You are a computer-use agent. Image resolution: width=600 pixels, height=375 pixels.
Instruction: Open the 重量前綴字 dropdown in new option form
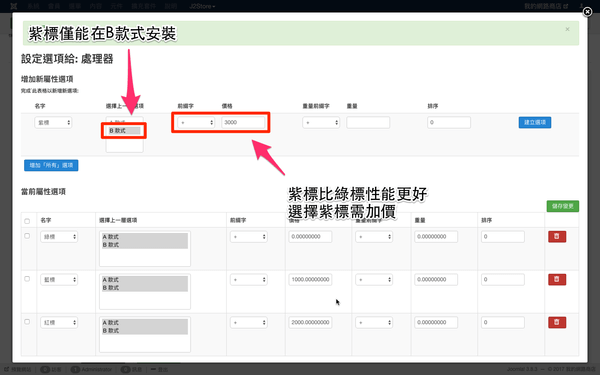click(321, 122)
